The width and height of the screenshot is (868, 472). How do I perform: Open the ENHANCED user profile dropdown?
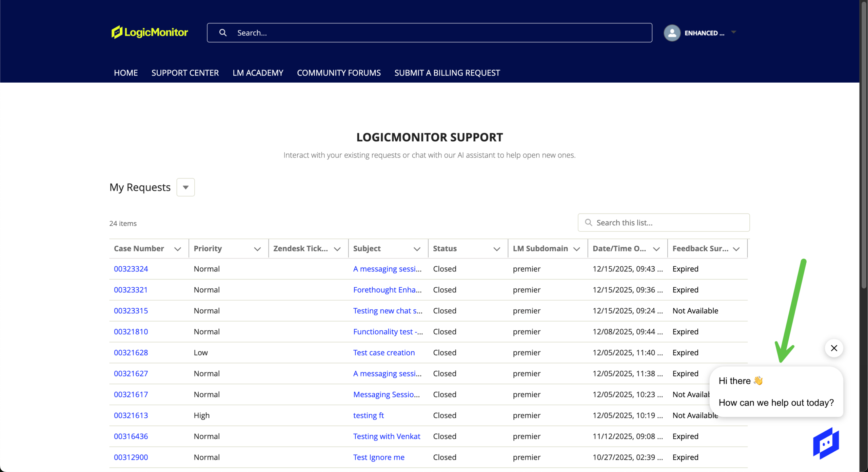pos(733,32)
